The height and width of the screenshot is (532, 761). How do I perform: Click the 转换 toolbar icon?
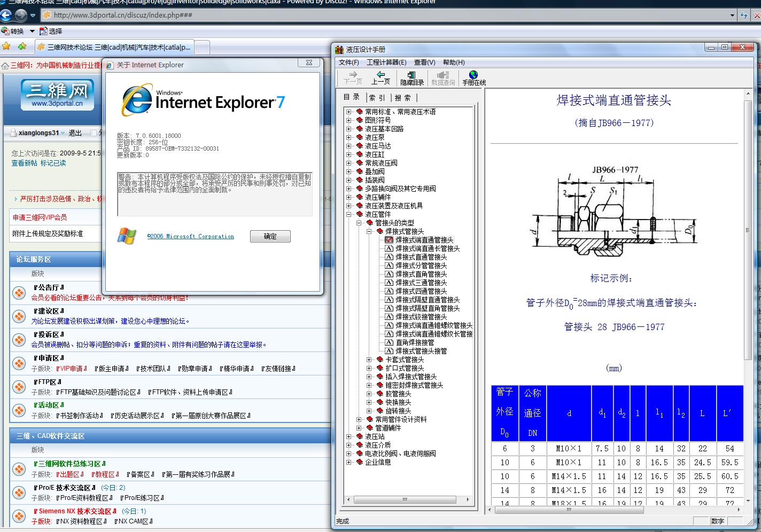[13, 31]
